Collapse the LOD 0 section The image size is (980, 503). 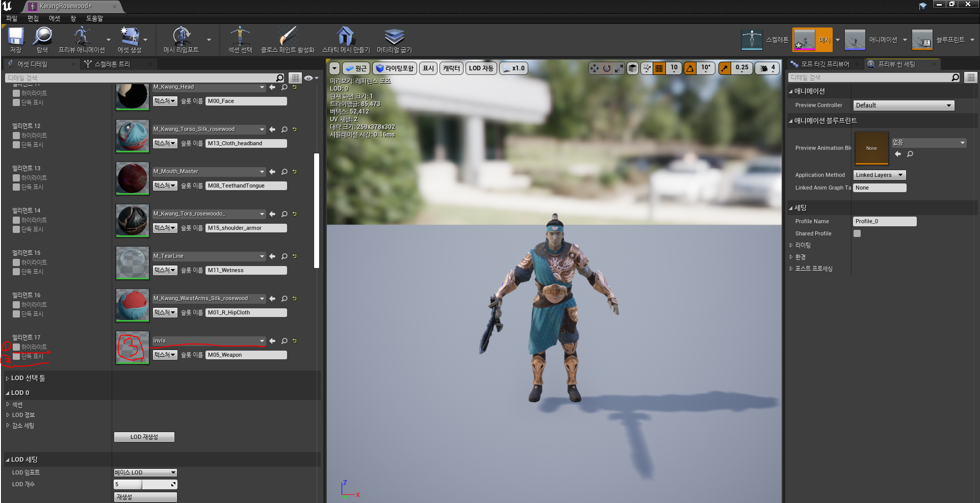[x=7, y=393]
